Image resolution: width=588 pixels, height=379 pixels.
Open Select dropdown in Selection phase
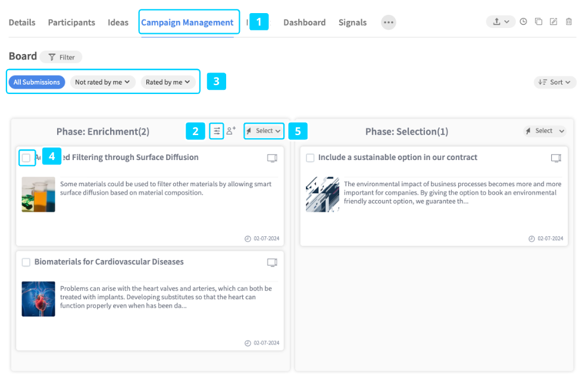545,131
